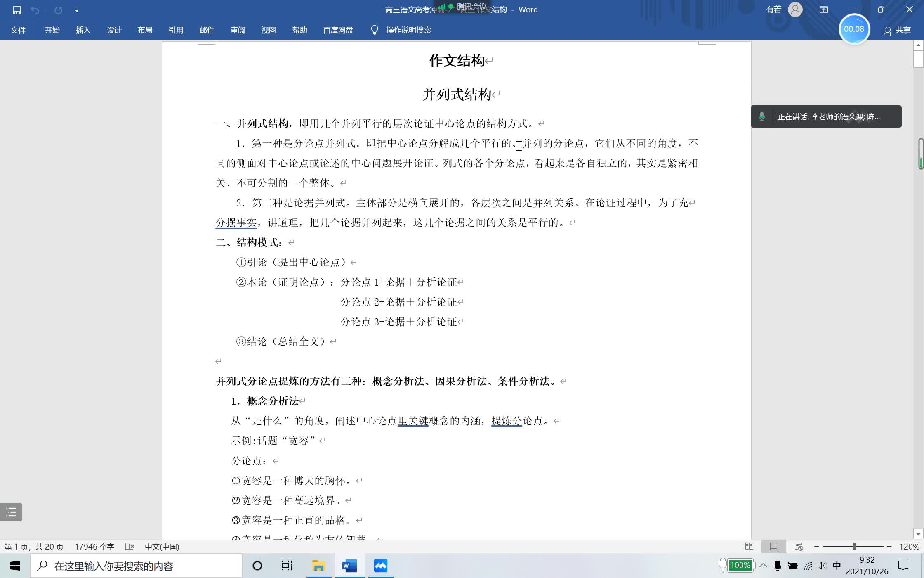Click the microphone tray icon
Viewport: 924px width, 578px height.
pos(778,566)
